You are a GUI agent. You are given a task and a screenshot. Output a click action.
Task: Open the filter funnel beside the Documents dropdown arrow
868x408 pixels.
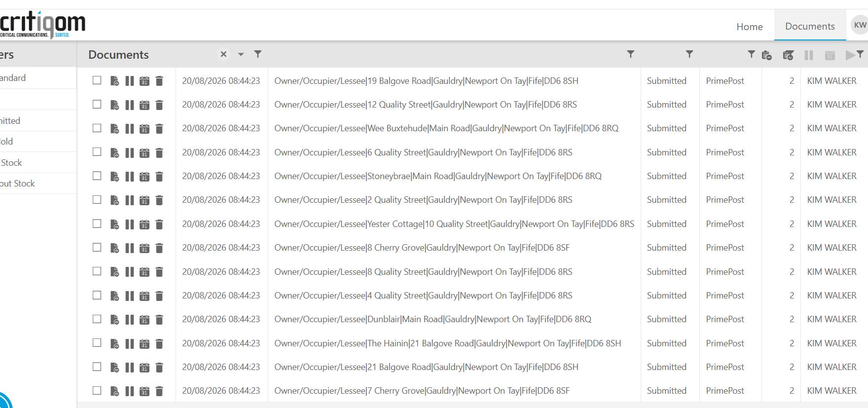pos(257,54)
